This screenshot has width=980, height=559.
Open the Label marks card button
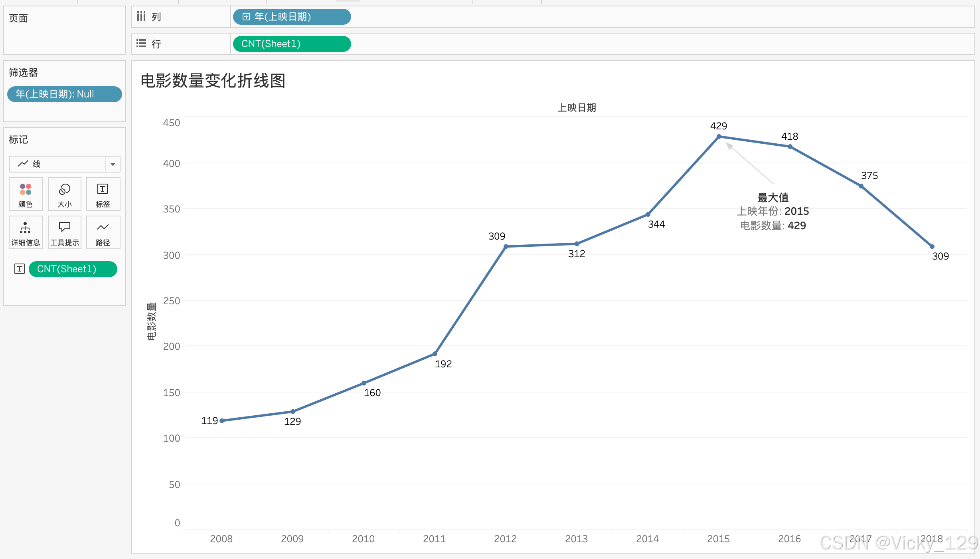point(103,194)
